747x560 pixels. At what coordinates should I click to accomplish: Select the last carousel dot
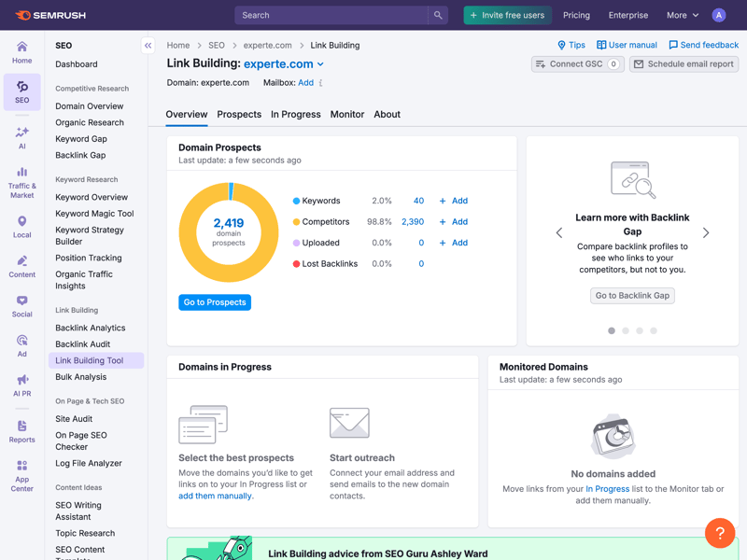(x=654, y=330)
